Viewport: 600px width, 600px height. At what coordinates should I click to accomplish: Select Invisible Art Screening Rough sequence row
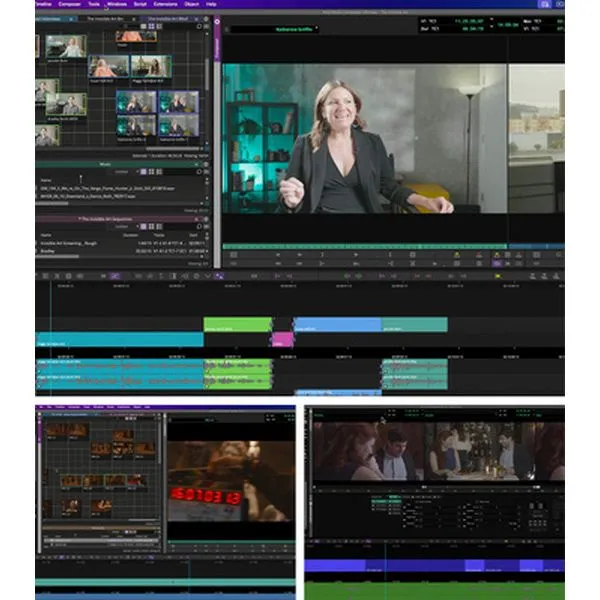(x=122, y=243)
